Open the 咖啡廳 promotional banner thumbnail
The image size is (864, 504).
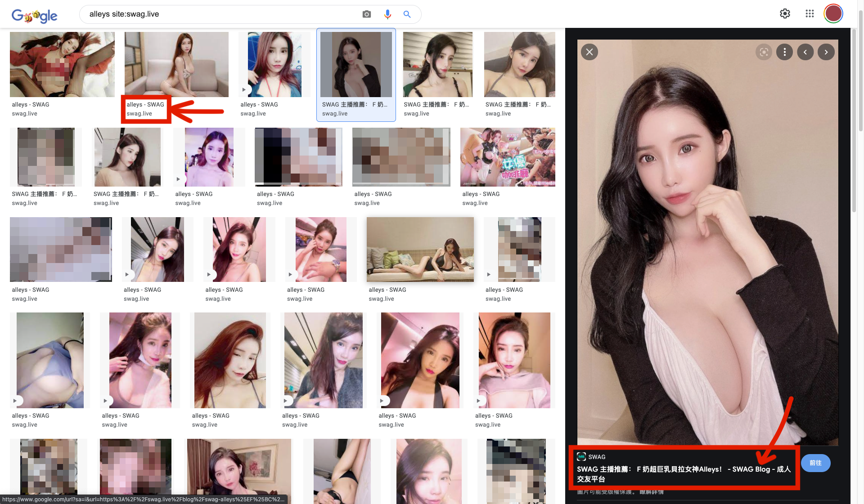pos(508,157)
